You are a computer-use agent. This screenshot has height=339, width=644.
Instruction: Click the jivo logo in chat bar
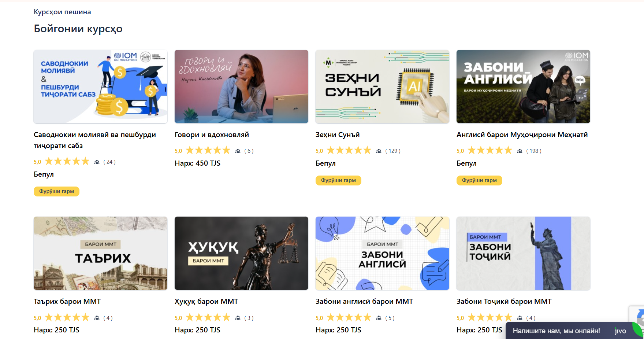click(620, 331)
